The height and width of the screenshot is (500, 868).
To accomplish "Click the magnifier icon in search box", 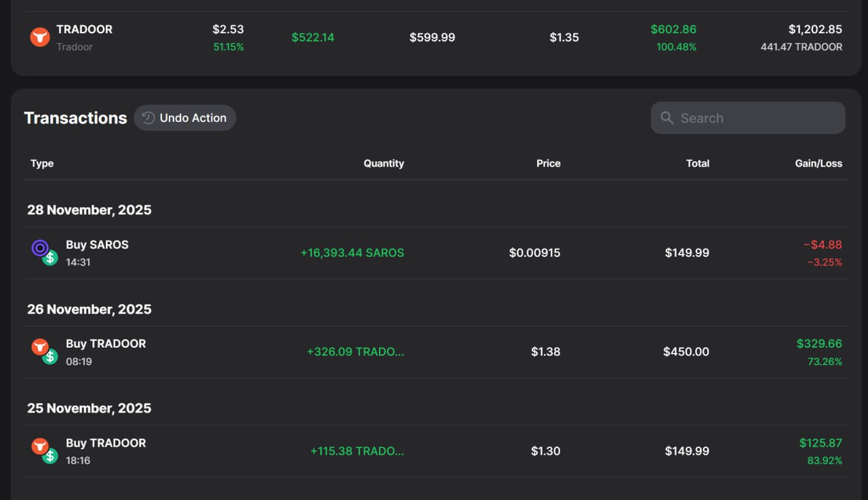I will pos(667,118).
